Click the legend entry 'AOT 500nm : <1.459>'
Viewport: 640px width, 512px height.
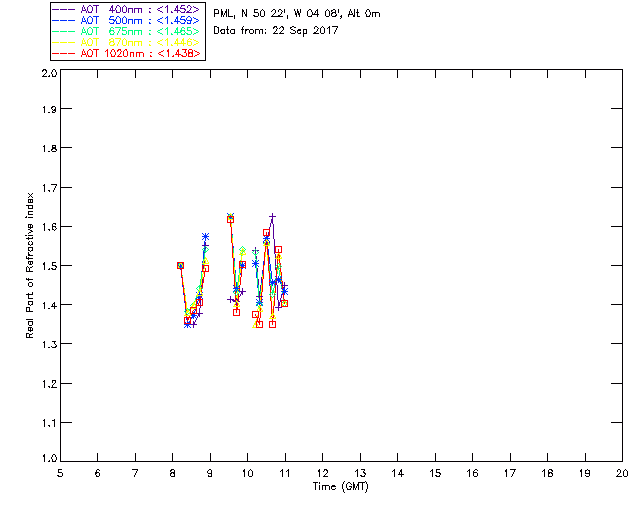click(x=127, y=20)
